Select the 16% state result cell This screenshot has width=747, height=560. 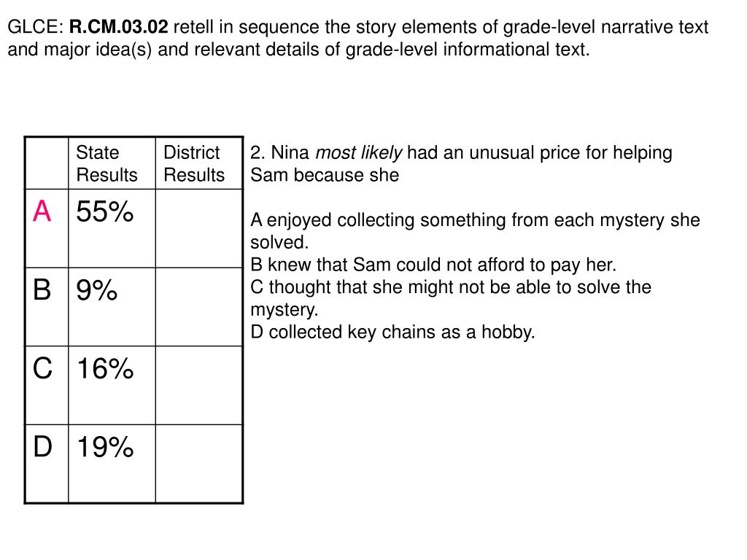(112, 385)
